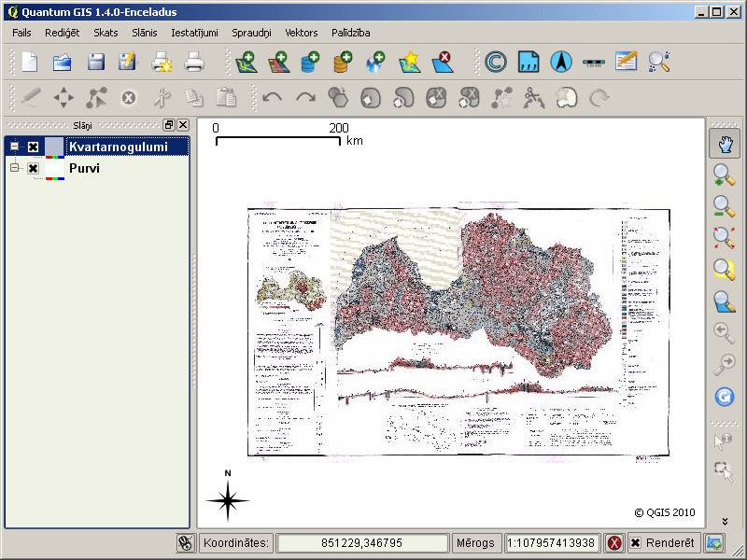Open the new print composer
Viewport: 747px width, 560px height.
(x=162, y=62)
